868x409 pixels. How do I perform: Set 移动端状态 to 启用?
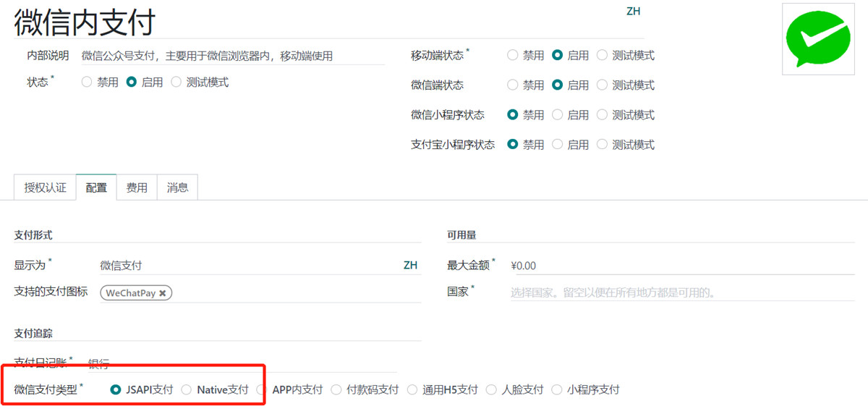(x=558, y=55)
